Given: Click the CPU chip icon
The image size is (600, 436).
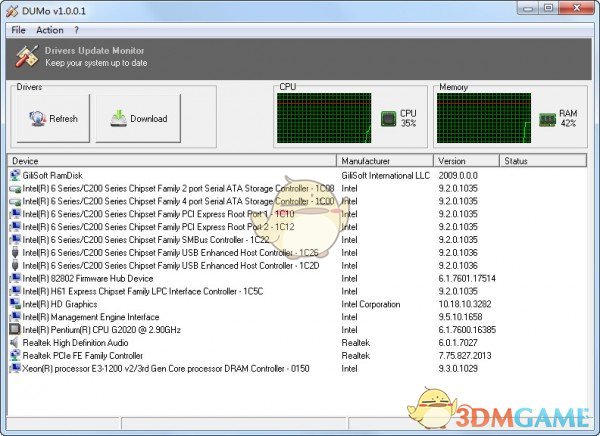Looking at the screenshot, I should click(388, 119).
